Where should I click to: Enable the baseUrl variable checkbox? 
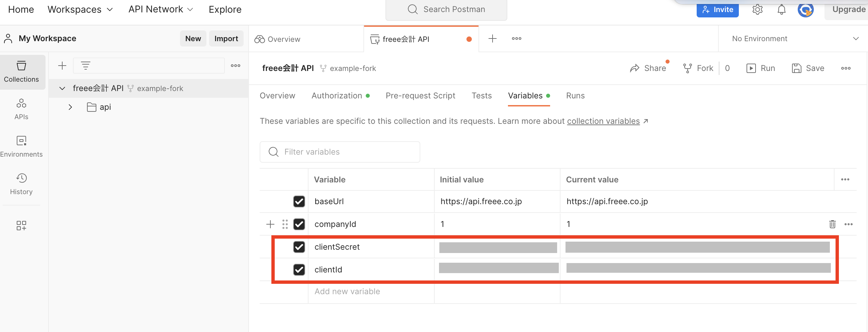pyautogui.click(x=299, y=201)
